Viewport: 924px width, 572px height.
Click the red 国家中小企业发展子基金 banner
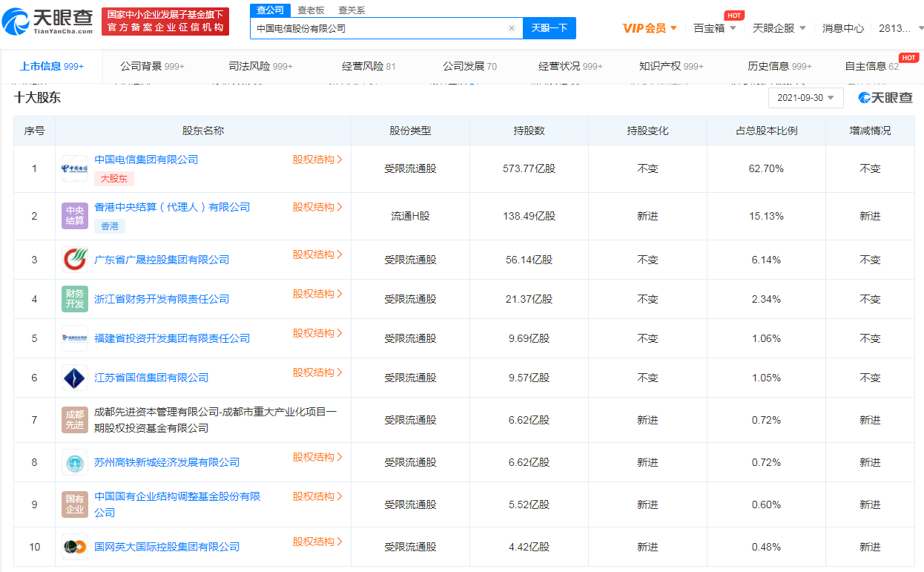165,21
